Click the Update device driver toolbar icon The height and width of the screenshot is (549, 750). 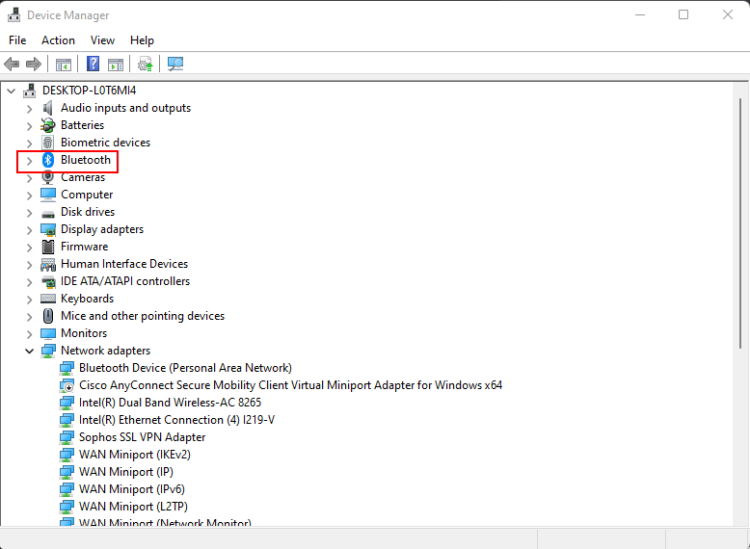tap(145, 64)
